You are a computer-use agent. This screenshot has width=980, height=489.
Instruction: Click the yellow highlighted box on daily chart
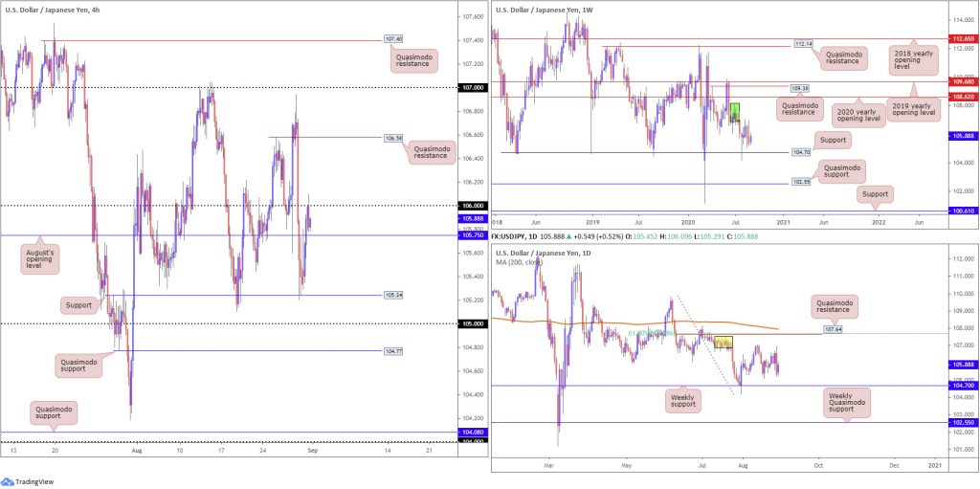(724, 342)
